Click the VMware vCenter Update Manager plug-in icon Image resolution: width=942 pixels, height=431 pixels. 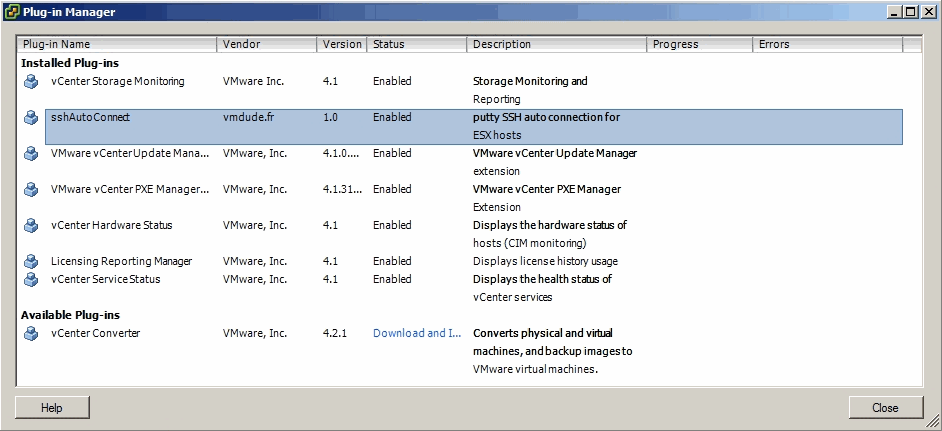click(31, 153)
